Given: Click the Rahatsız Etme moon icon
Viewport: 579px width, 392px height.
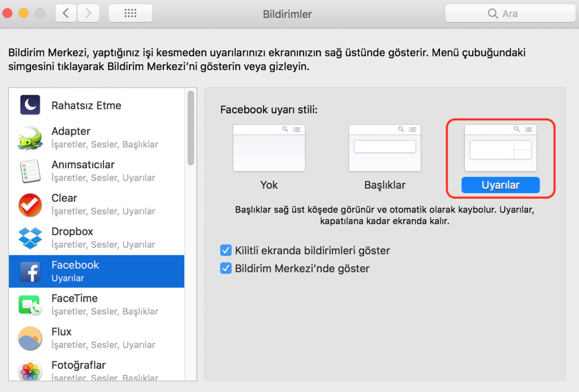Looking at the screenshot, I should click(x=30, y=105).
